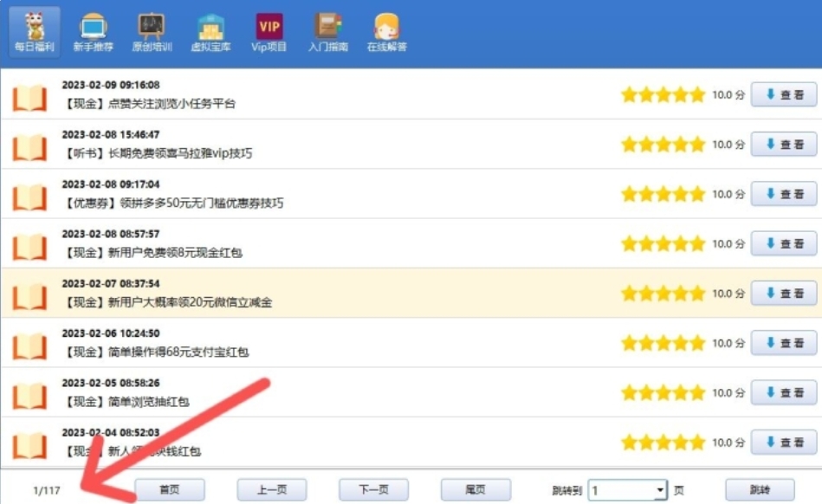Open 在线解答 customer service icon
Viewport: 822px width, 504px height.
[x=386, y=23]
